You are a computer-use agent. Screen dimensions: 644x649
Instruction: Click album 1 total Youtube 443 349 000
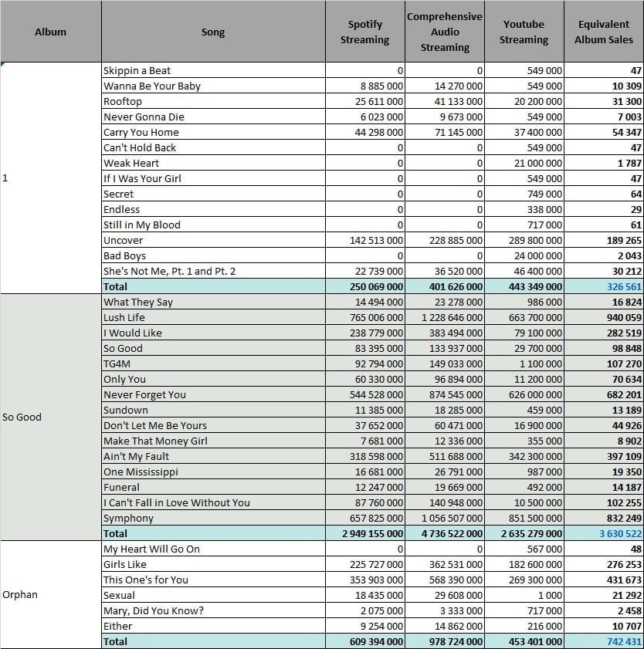(x=524, y=286)
